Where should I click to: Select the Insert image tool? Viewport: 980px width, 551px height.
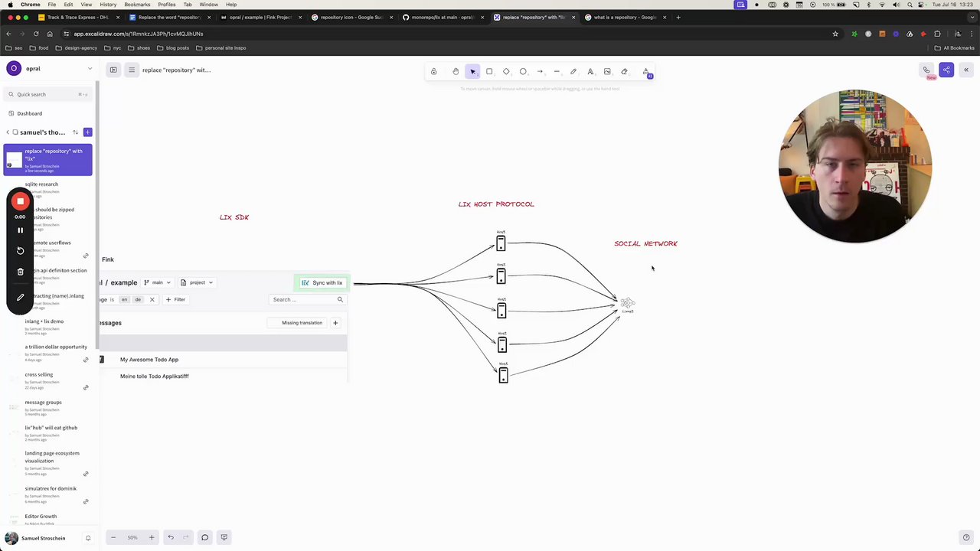point(607,72)
